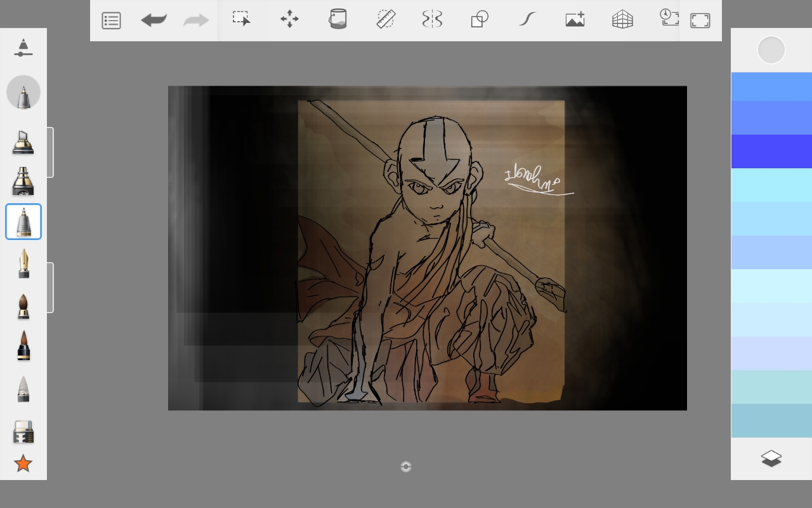Pick the saturated indigo blue swatch

tap(771, 151)
